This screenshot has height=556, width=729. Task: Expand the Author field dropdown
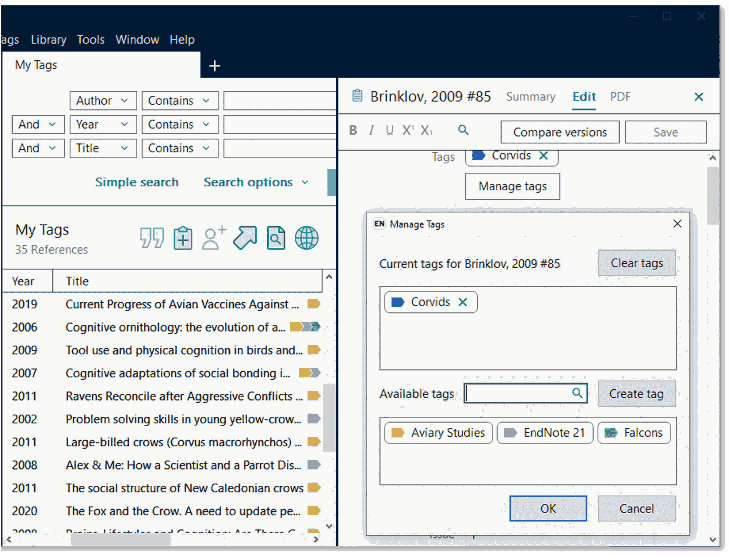pyautogui.click(x=103, y=101)
